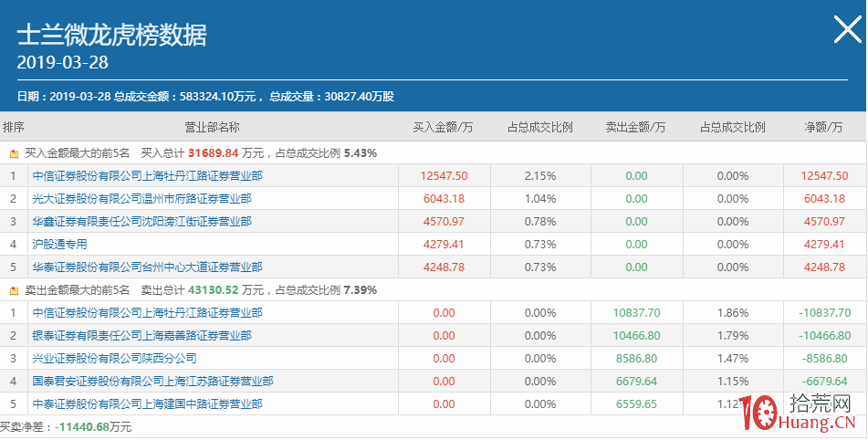Image resolution: width=868 pixels, height=440 pixels.
Task: Select the 7.39% sell ratio text
Action: click(x=361, y=290)
